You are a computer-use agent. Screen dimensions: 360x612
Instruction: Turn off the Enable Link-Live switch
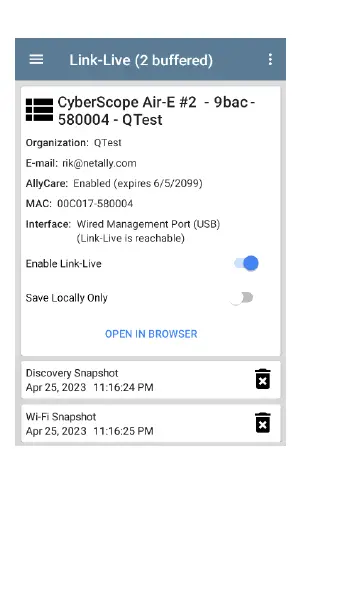point(246,263)
